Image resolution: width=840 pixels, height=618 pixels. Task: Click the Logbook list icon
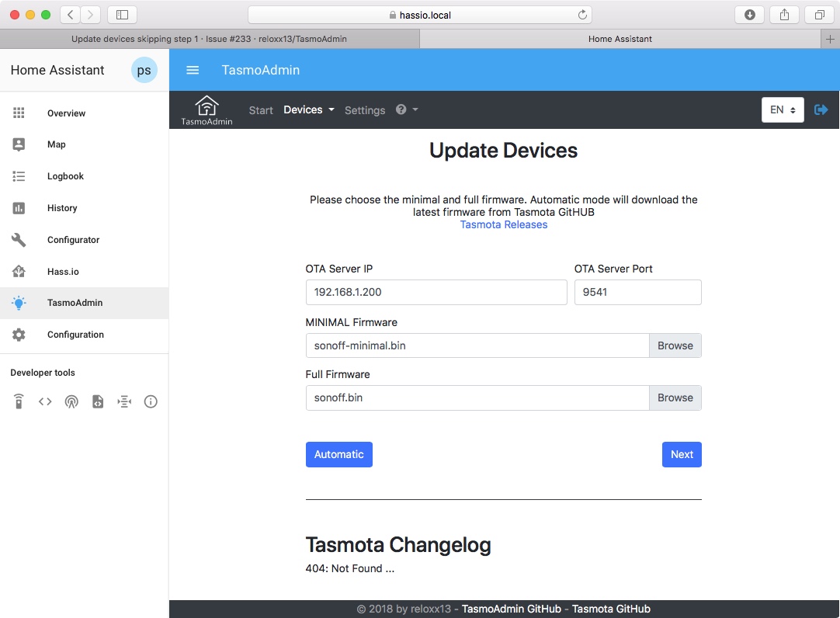coord(19,176)
